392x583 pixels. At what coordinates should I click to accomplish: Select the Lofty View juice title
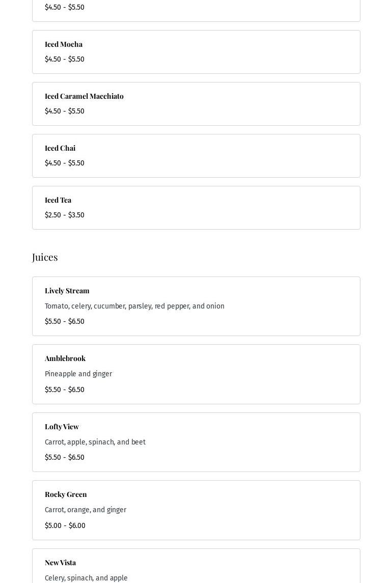tap(62, 427)
